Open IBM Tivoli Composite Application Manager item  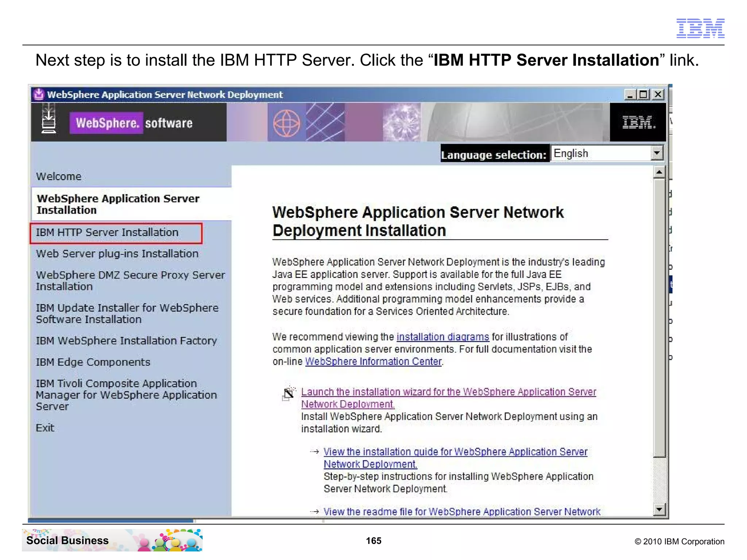[x=126, y=395]
